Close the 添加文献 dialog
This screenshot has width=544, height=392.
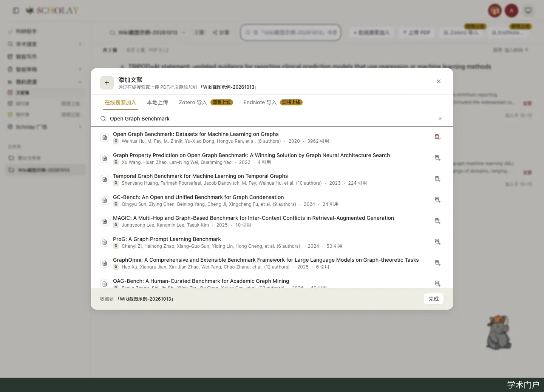[x=439, y=81]
